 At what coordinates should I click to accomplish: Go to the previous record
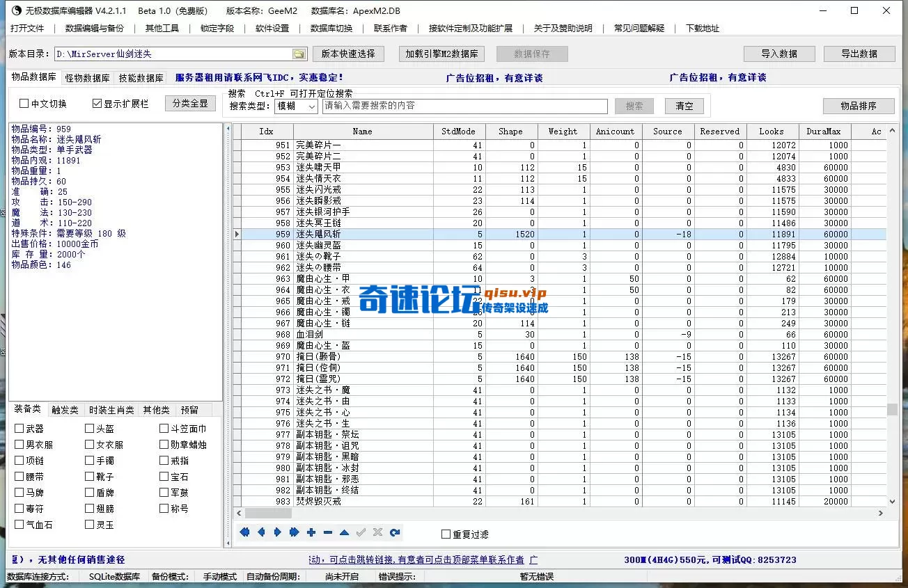coord(260,532)
